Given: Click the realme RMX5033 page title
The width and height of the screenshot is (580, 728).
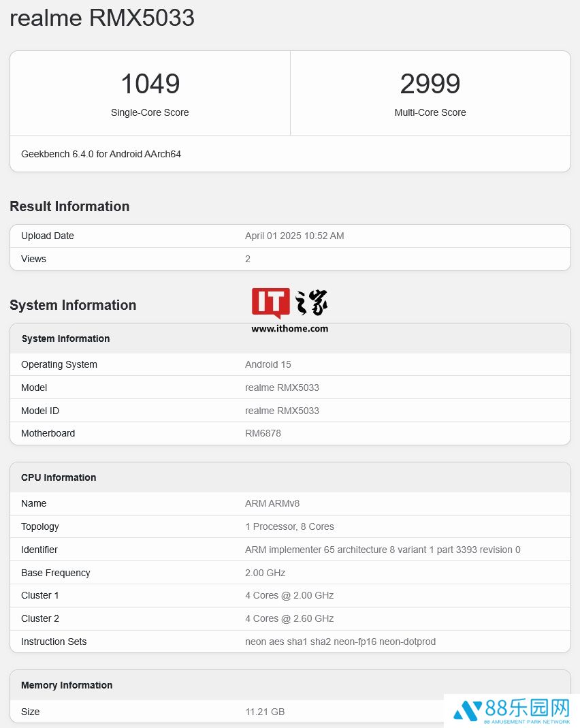Looking at the screenshot, I should (x=102, y=18).
